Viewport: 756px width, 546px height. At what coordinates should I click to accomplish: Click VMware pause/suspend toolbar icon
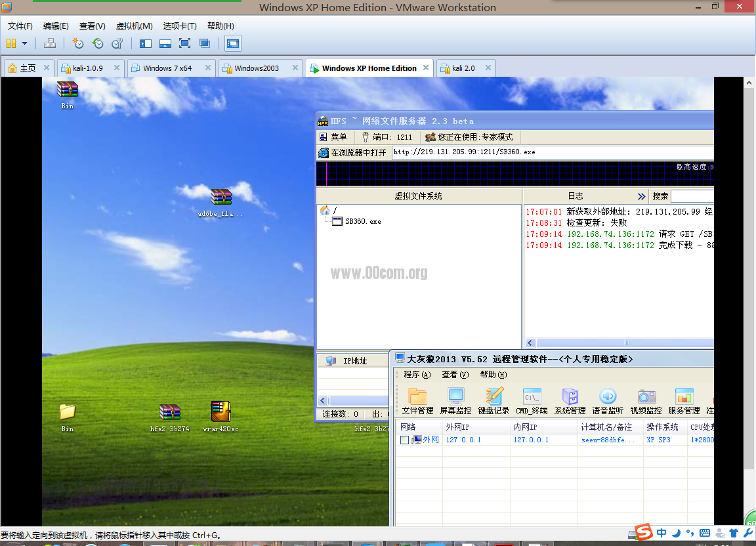coord(11,43)
